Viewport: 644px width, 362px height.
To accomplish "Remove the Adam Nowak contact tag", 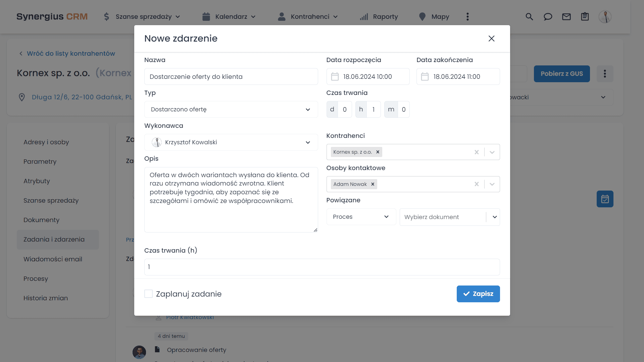I will (x=373, y=184).
